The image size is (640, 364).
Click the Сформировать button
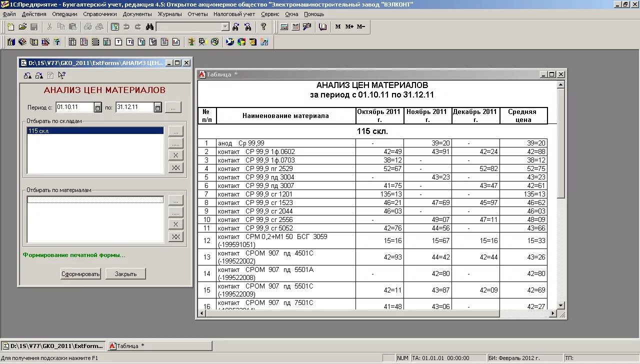click(x=81, y=274)
